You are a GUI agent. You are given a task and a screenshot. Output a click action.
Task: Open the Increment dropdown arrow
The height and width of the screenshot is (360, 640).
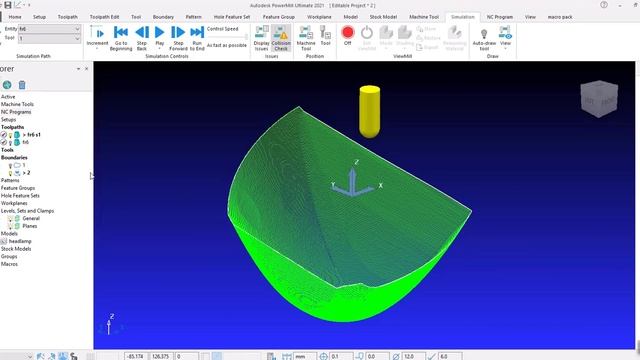pyautogui.click(x=97, y=49)
